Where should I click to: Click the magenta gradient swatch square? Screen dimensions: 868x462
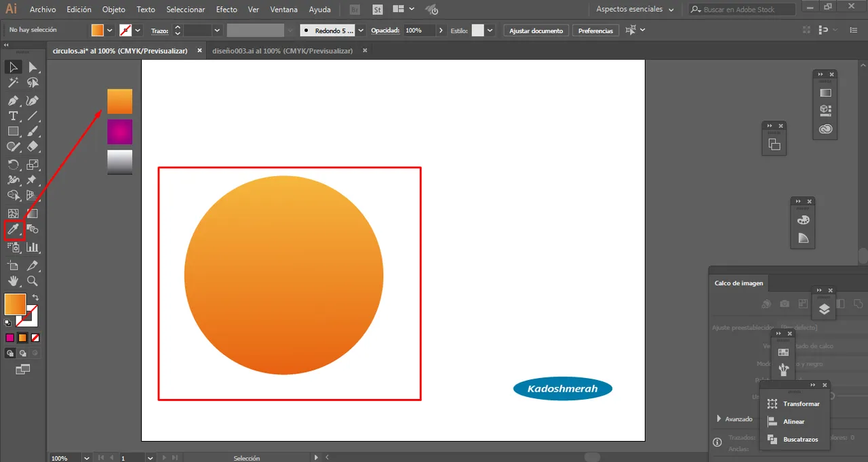pyautogui.click(x=119, y=132)
